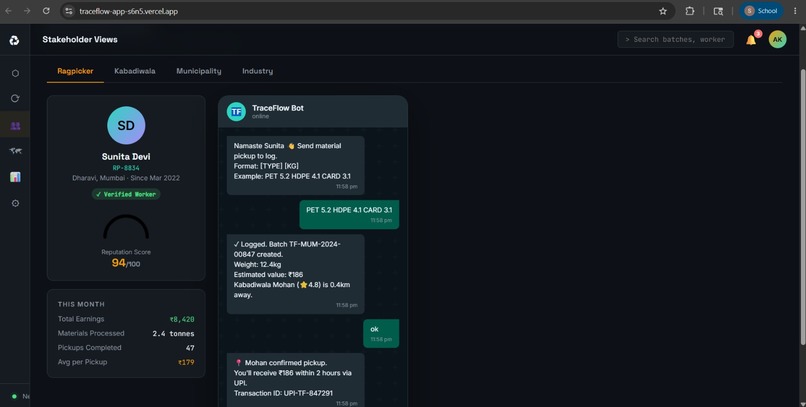Screen dimensions: 806x407
Task: Click the notification bell icon
Action: [x=751, y=40]
